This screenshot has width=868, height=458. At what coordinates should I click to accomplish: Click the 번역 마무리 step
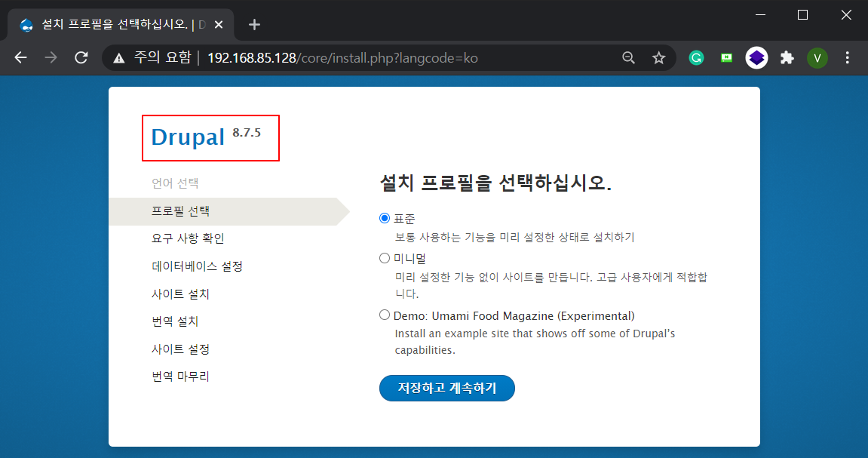(x=180, y=377)
